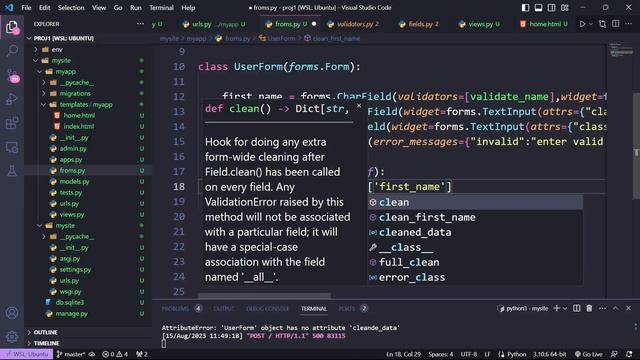Switch to the PROBLEMS panel tab

175,309
